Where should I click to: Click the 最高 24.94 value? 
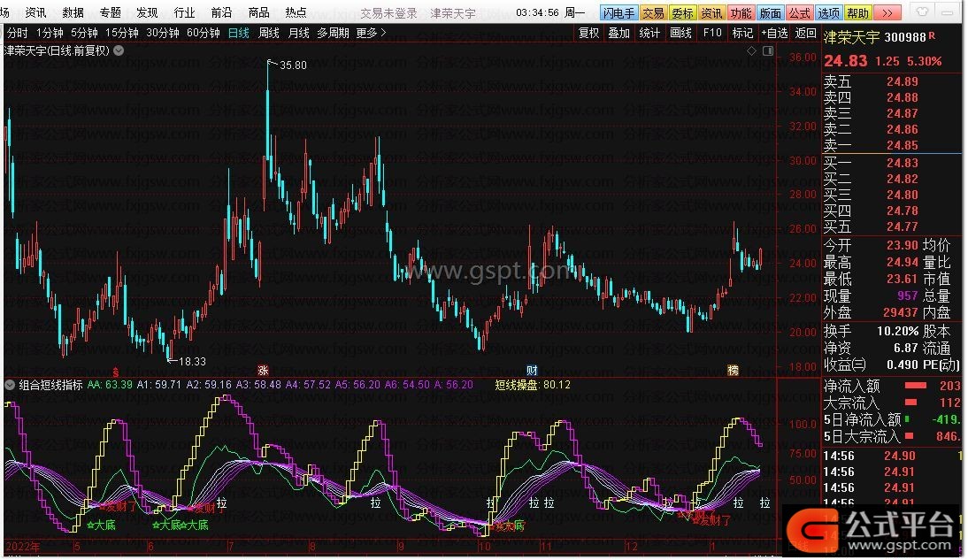click(x=903, y=263)
